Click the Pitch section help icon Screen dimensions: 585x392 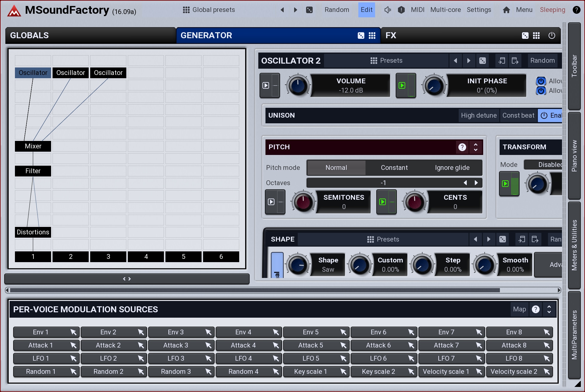(x=462, y=147)
